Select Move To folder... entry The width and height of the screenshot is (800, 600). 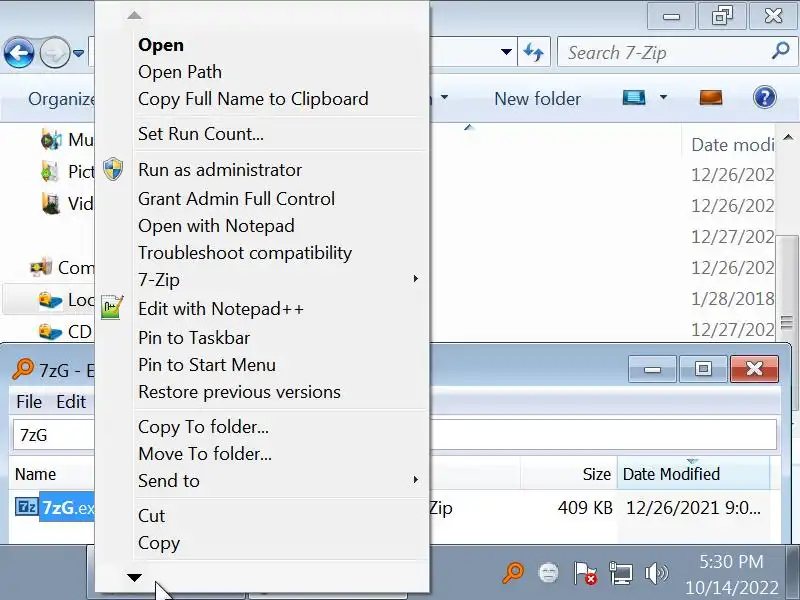(x=205, y=454)
